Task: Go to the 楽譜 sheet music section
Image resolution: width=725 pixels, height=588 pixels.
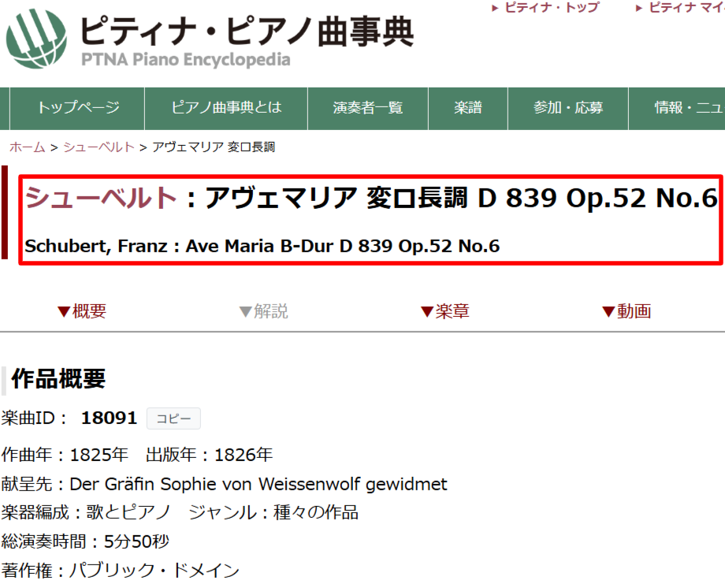Action: [468, 108]
